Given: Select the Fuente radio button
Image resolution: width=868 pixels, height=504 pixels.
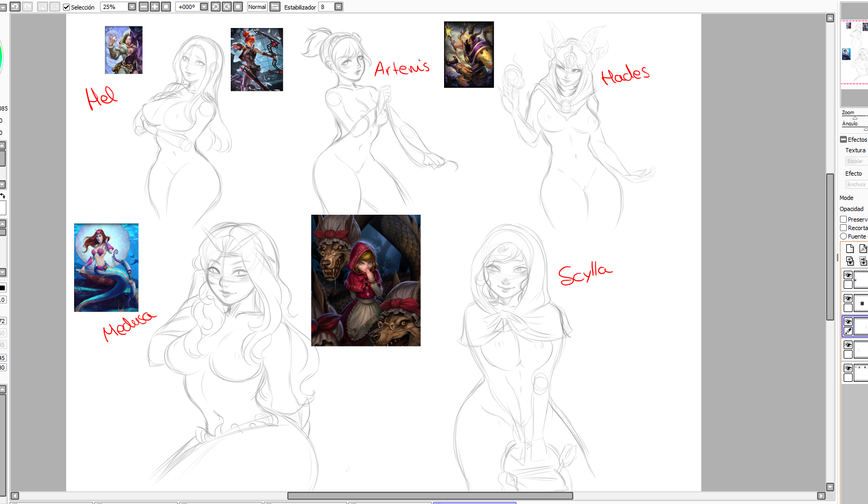Looking at the screenshot, I should [x=844, y=236].
